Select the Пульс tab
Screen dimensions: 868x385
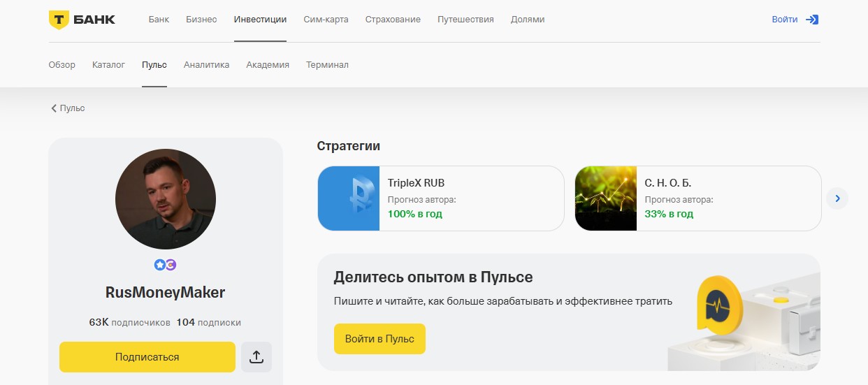tap(154, 65)
